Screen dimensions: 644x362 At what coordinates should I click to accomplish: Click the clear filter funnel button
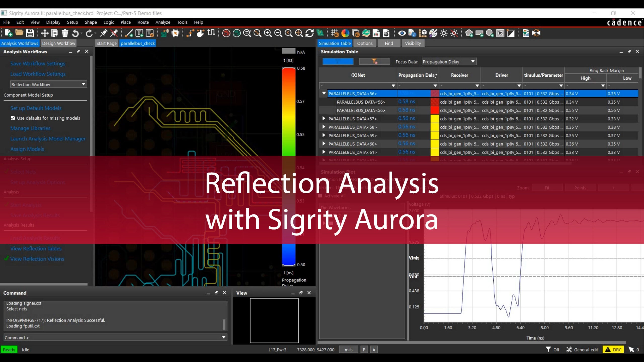coord(374,61)
